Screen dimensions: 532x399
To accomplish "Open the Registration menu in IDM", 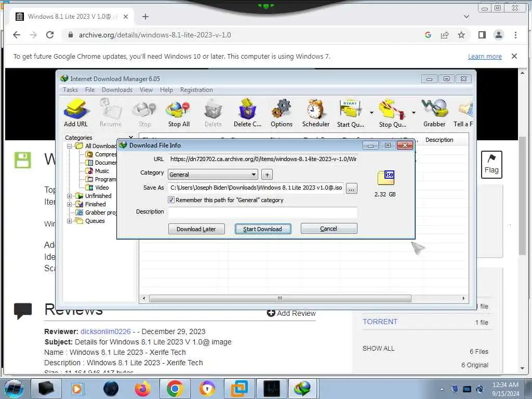I will point(196,90).
